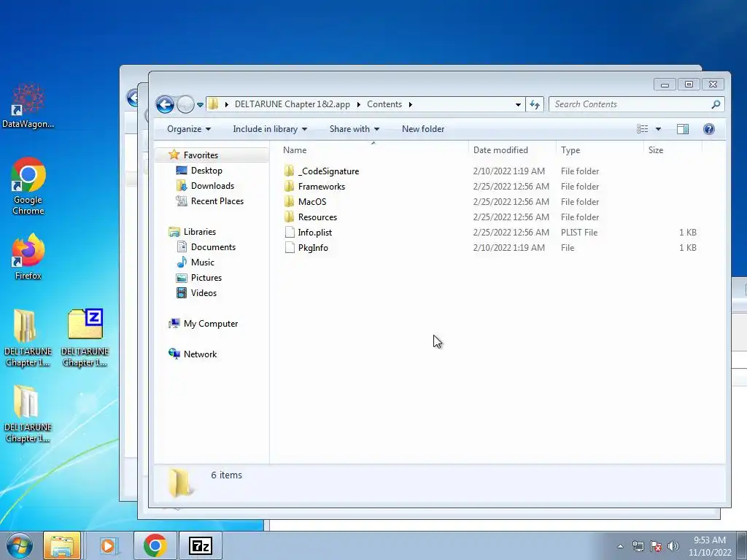Viewport: 747px width, 560px height.
Task: Open Recent Places in navigation pane
Action: (x=217, y=201)
